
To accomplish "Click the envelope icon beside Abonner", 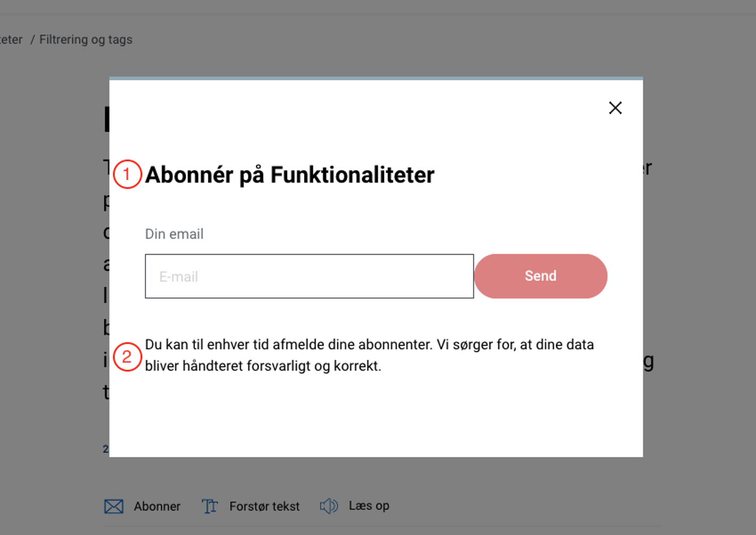I will coord(113,506).
